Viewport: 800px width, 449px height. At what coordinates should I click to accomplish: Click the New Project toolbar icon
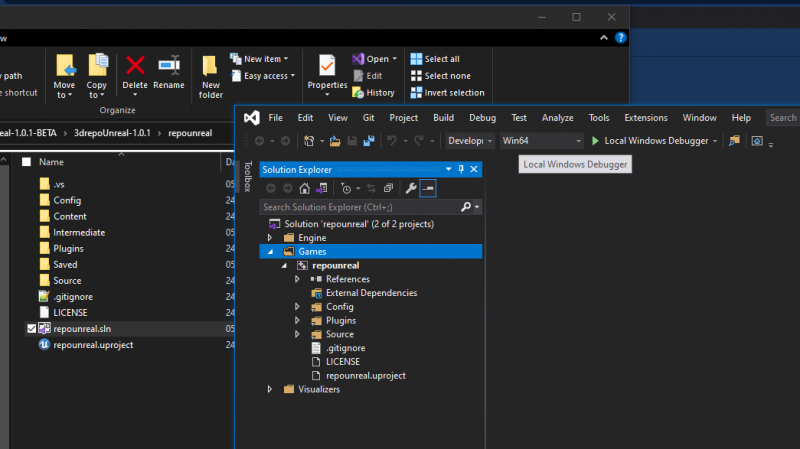pyautogui.click(x=309, y=141)
